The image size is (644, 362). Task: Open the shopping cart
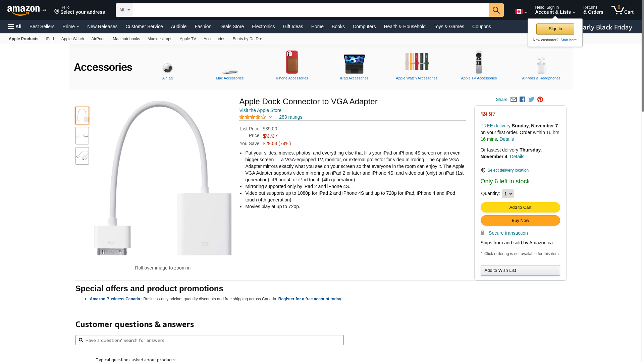[622, 10]
